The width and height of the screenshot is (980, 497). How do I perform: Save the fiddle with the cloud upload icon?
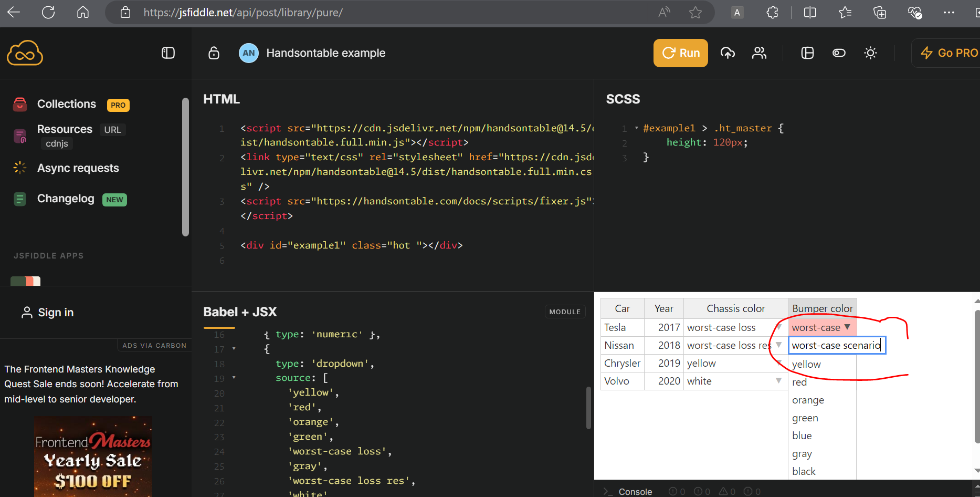728,53
